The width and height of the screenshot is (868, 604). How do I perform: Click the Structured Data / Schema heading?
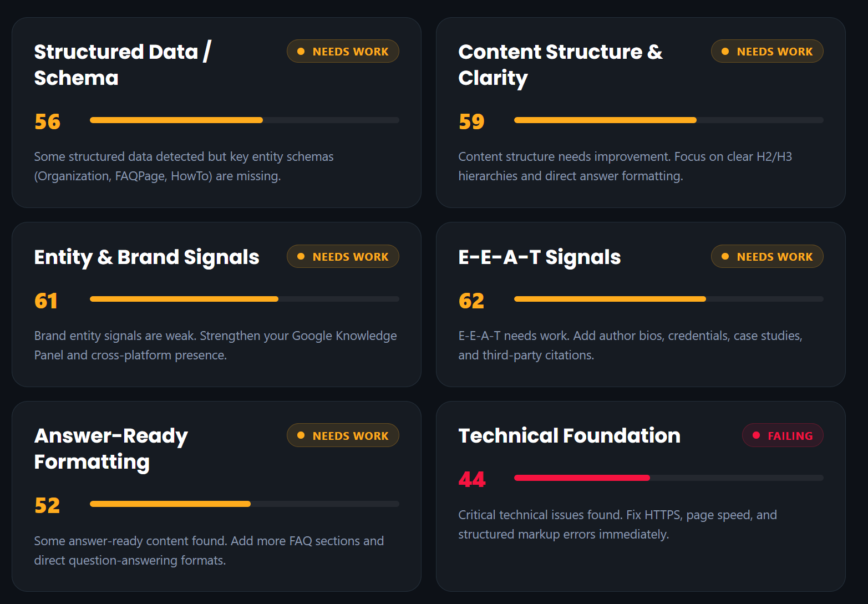coord(123,64)
